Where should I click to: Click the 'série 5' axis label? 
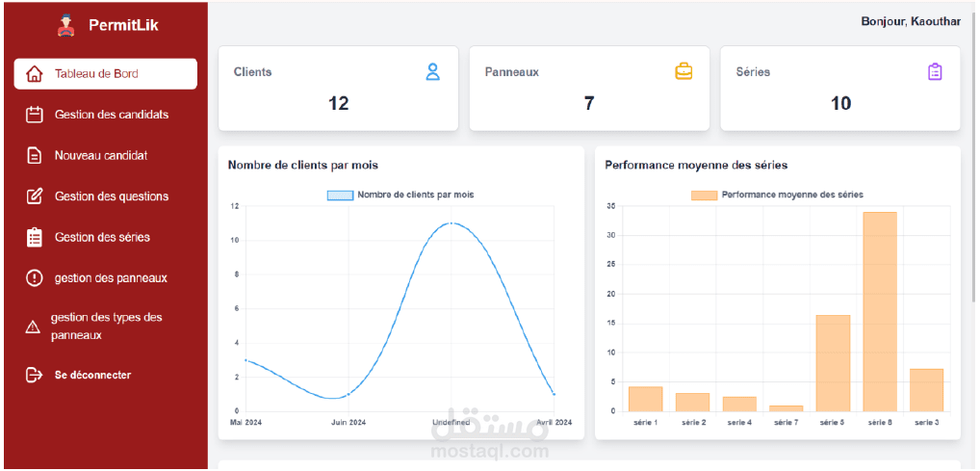(833, 423)
